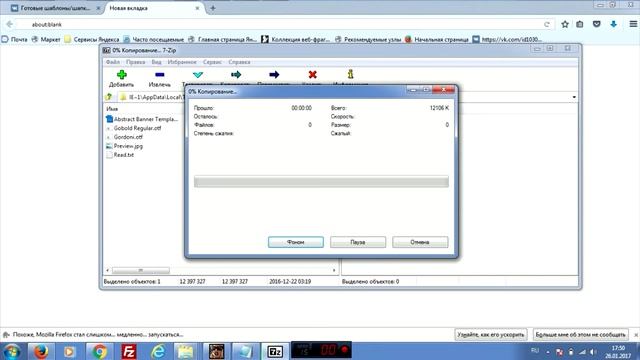Open FileZilla from the taskbar
640x360 pixels.
coord(129,351)
